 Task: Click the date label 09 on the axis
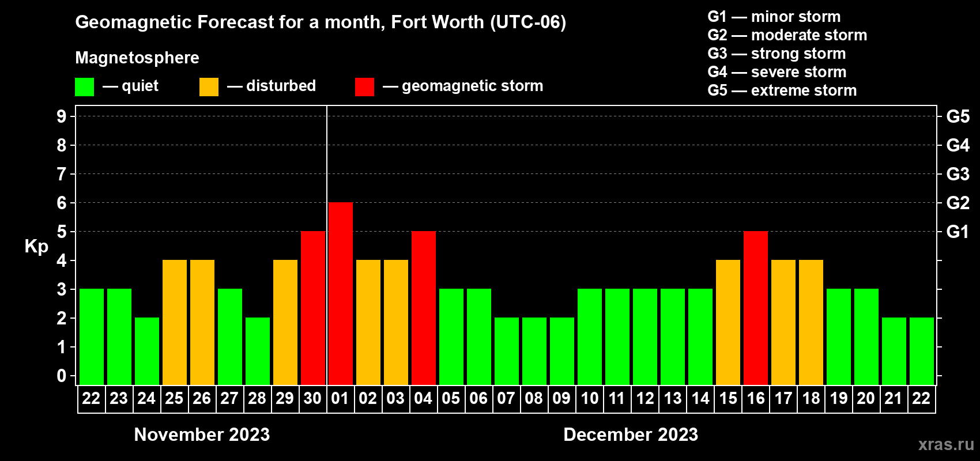(x=561, y=398)
